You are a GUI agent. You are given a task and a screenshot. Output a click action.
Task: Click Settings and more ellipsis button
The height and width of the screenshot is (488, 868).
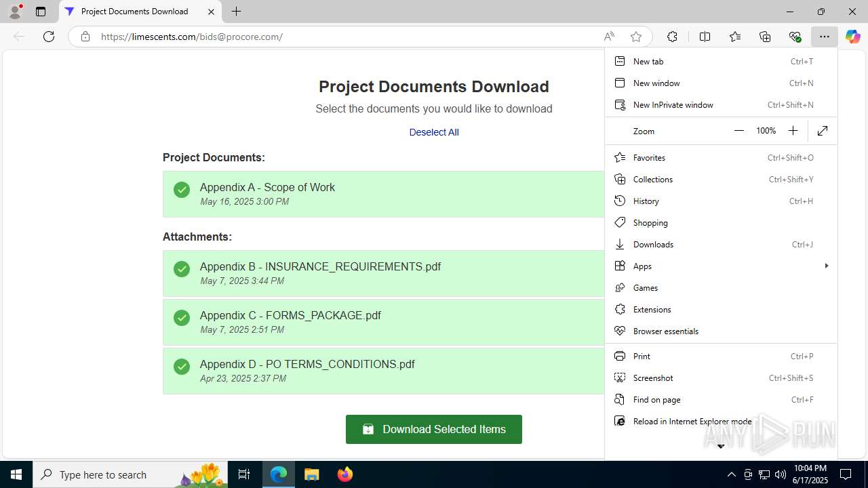coord(824,37)
